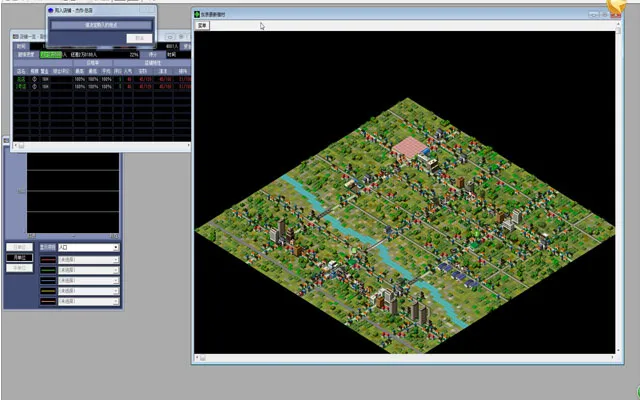Image resolution: width=640 pixels, height=400 pixels.
Task: Click the first store name in the list
Action: (21, 78)
